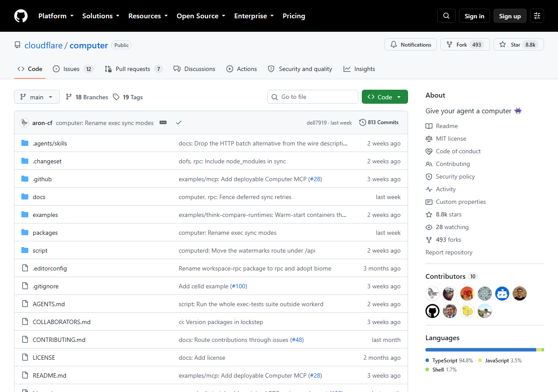The width and height of the screenshot is (558, 392).
Task: Click the Activity pulse icon
Action: [x=429, y=189]
